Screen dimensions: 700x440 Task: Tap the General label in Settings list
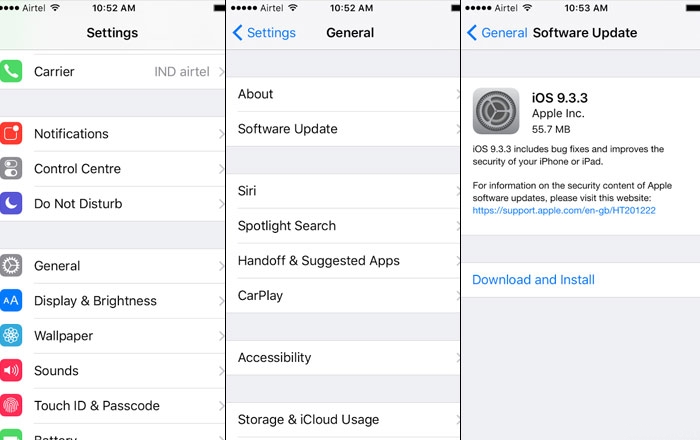[57, 266]
